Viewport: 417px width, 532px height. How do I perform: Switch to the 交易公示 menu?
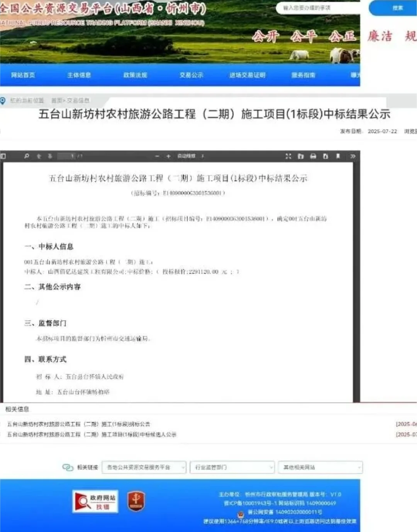click(x=192, y=75)
